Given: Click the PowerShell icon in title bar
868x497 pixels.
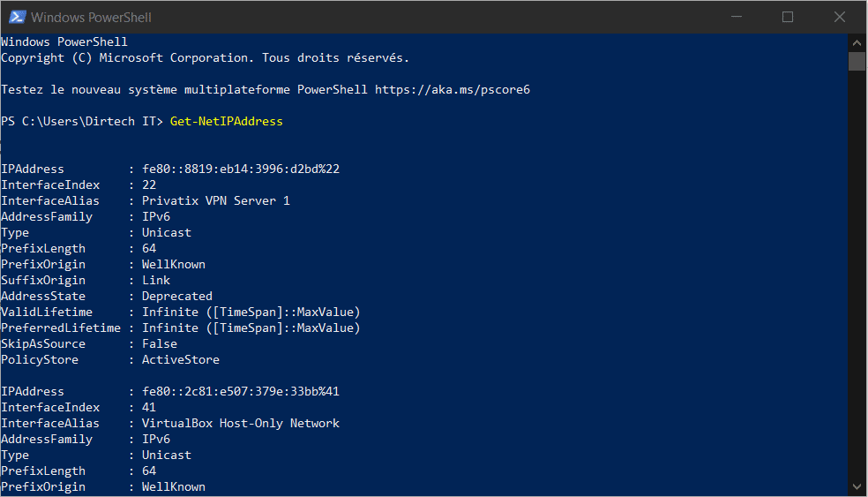Looking at the screenshot, I should tap(17, 17).
